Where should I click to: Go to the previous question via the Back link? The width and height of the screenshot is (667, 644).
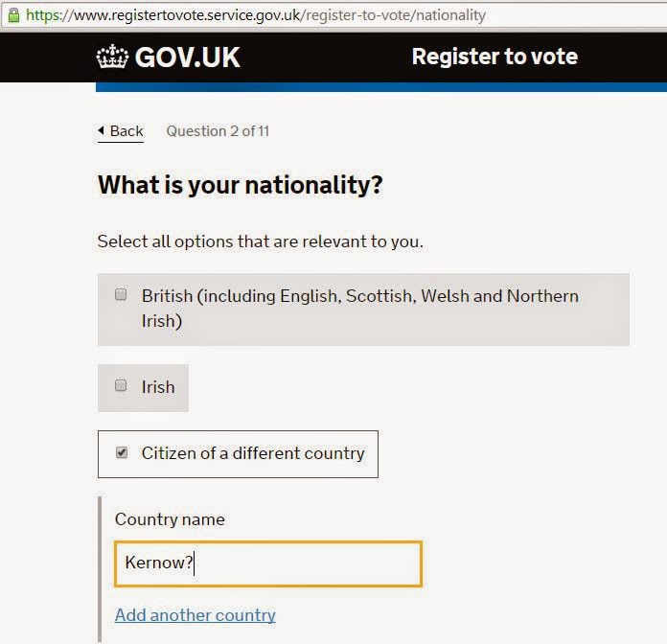click(126, 131)
